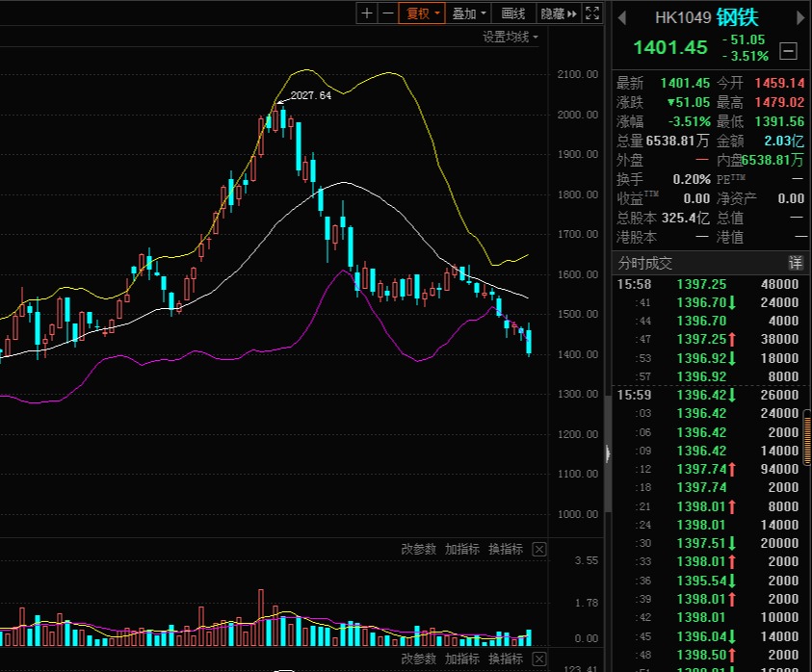Collapse the side panel using the splitter handle

tap(608, 453)
